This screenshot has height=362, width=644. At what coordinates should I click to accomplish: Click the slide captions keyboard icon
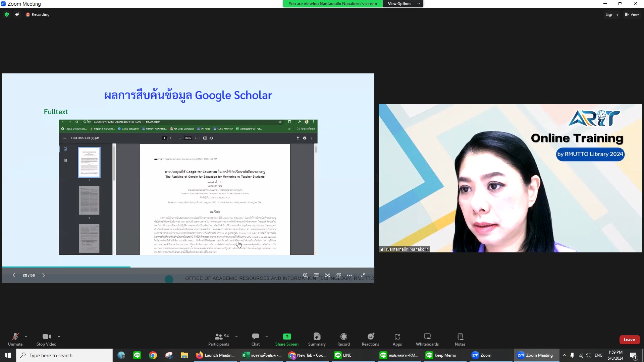pos(316,275)
